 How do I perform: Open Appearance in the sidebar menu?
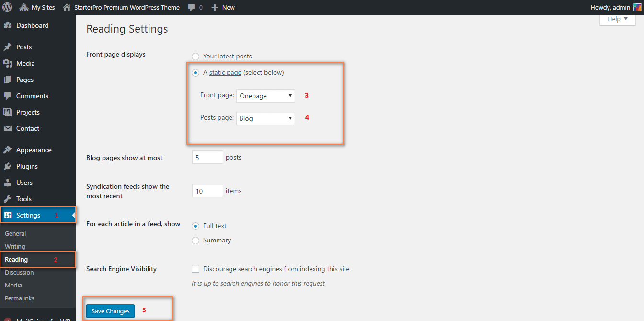pos(34,150)
